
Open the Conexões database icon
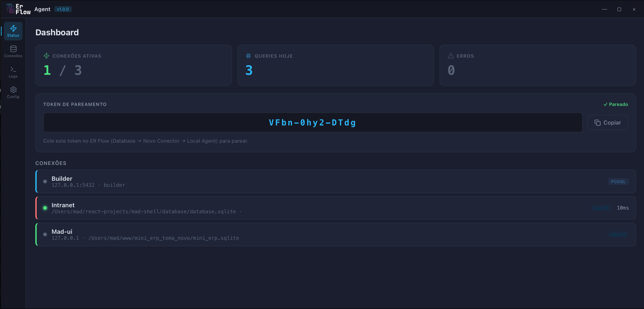pos(13,49)
